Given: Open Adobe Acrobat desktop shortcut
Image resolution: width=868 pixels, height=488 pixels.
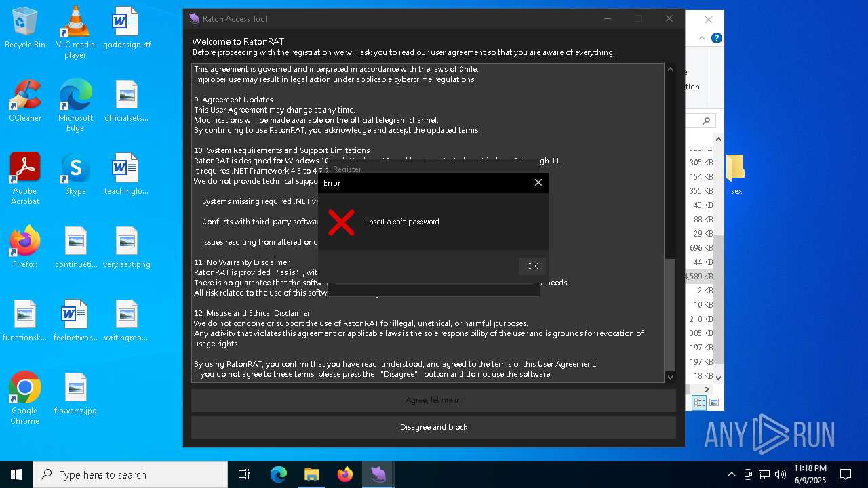Looking at the screenshot, I should pos(25,179).
